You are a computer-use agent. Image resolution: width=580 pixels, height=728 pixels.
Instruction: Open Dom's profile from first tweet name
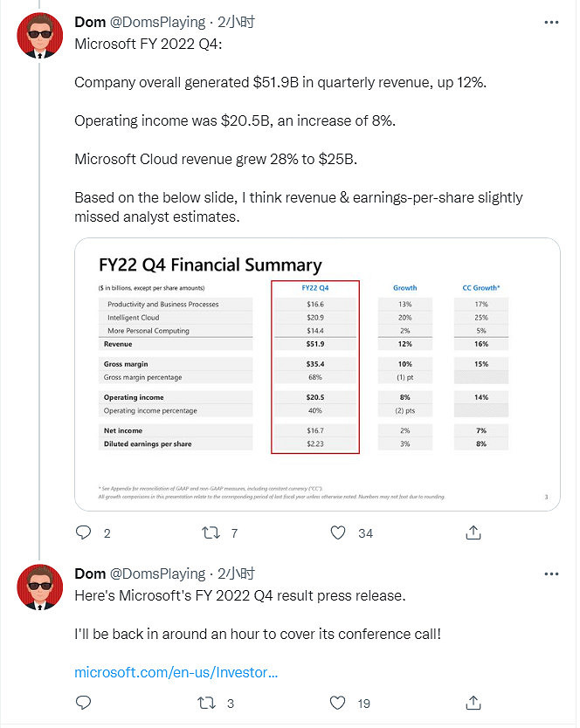90,22
